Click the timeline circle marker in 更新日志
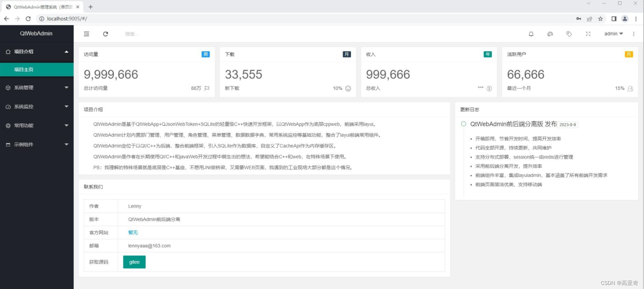The image size is (644, 289). [463, 124]
